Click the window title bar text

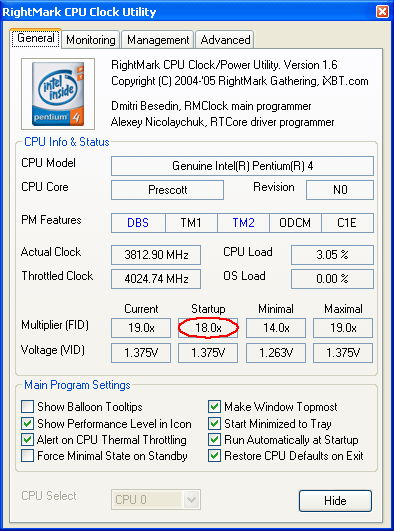[79, 12]
